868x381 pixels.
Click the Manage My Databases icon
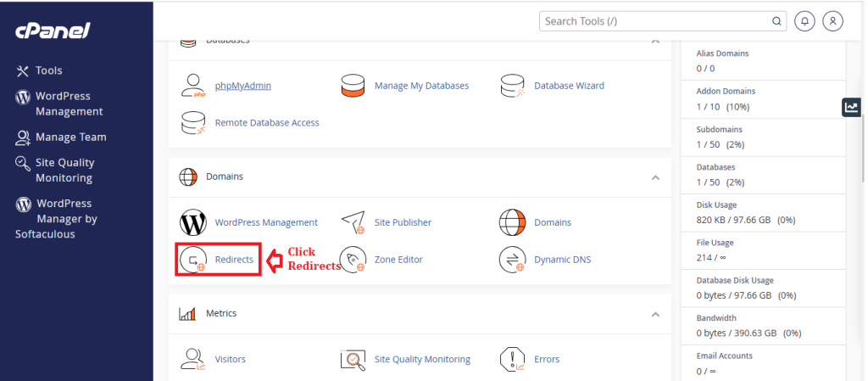coord(353,86)
